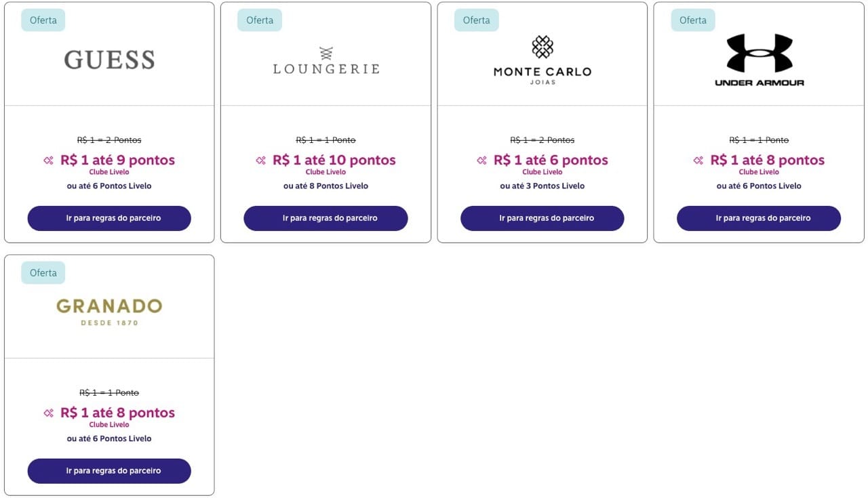Click diamond icon beside Granado 8 pontos

48,413
